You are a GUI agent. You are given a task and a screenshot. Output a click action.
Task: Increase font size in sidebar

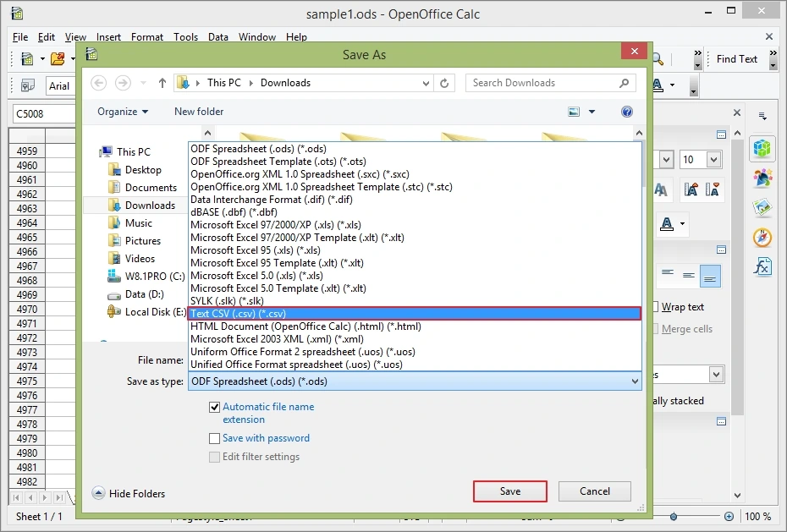click(691, 189)
